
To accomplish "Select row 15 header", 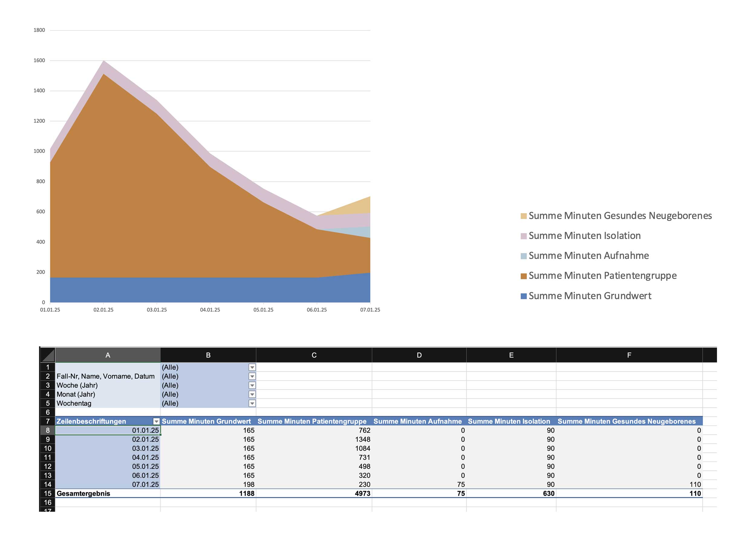I will (47, 494).
